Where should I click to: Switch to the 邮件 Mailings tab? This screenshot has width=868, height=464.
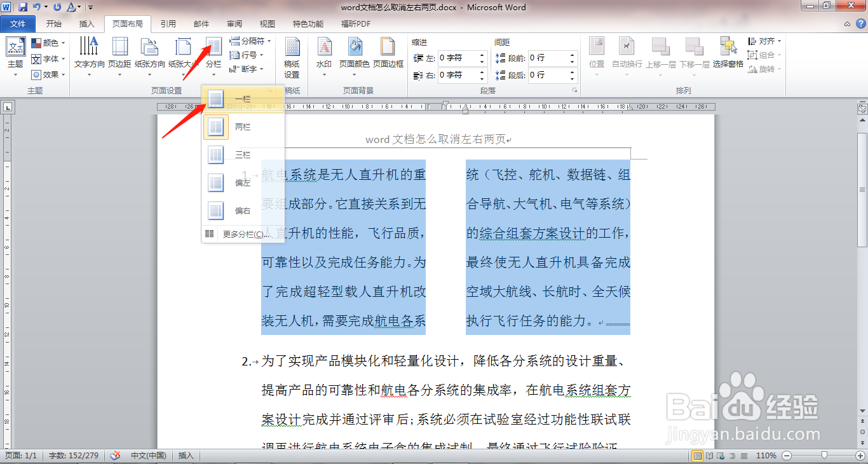coord(201,24)
